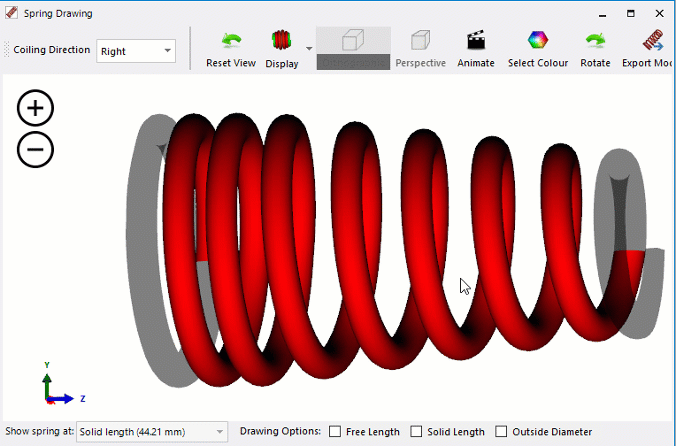The image size is (676, 446).
Task: Open the Select Colour picker
Action: tap(538, 41)
